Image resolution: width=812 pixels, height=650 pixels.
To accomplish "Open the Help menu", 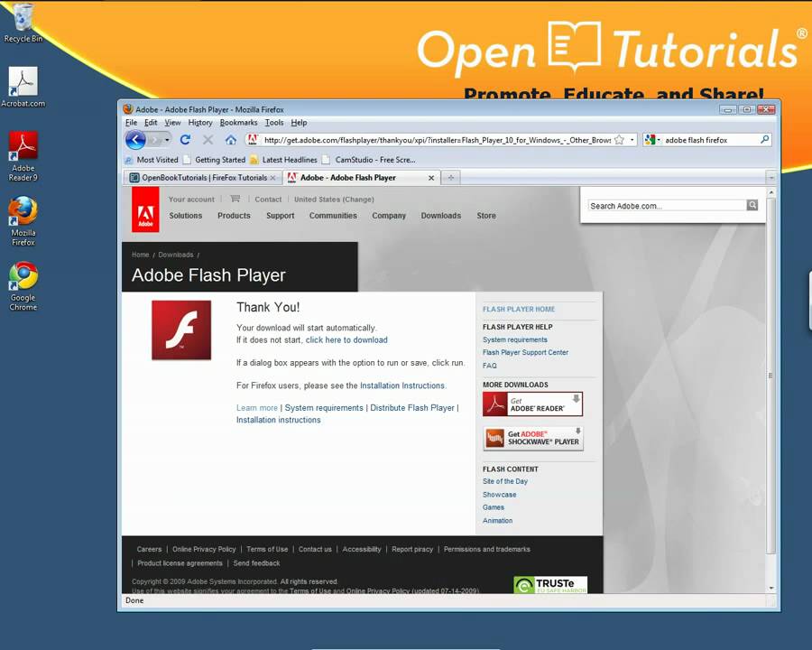I will tap(299, 123).
